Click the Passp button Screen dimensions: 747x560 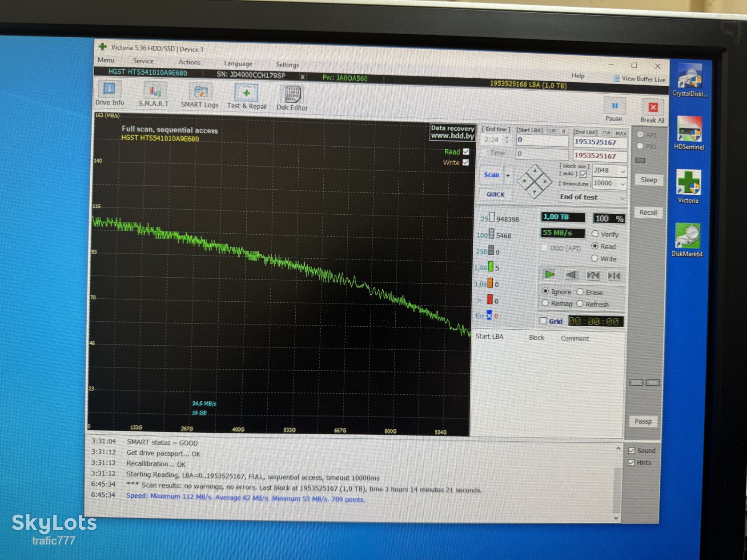pyautogui.click(x=643, y=421)
